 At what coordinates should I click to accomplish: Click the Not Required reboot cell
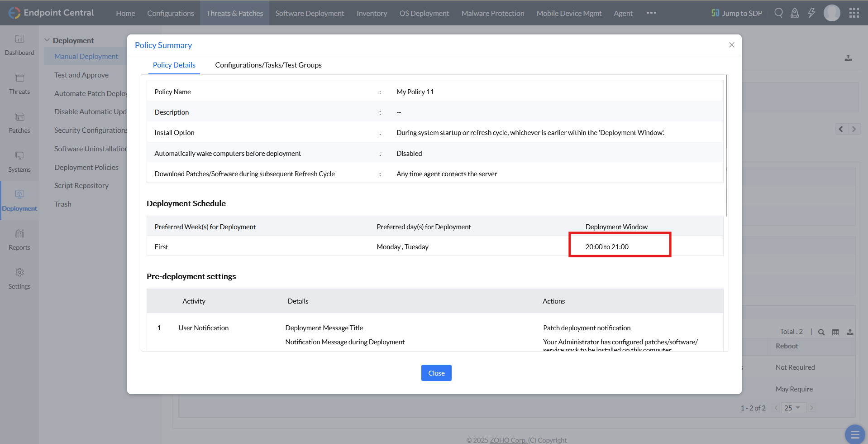tap(795, 367)
